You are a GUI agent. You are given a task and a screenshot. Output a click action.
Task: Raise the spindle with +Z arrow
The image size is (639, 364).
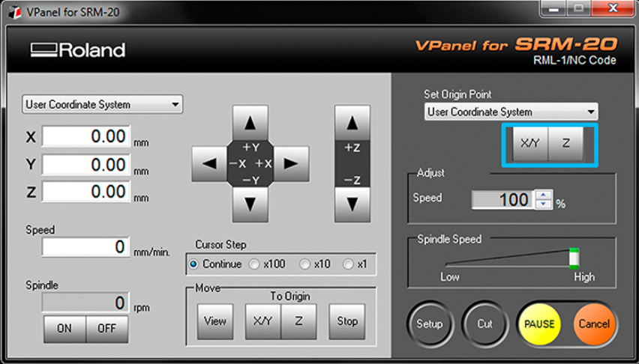point(352,123)
